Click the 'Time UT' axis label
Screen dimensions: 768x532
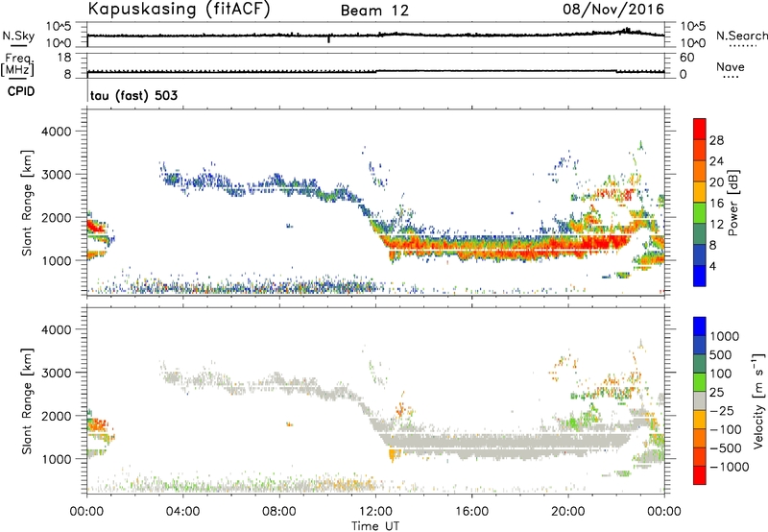[375, 526]
